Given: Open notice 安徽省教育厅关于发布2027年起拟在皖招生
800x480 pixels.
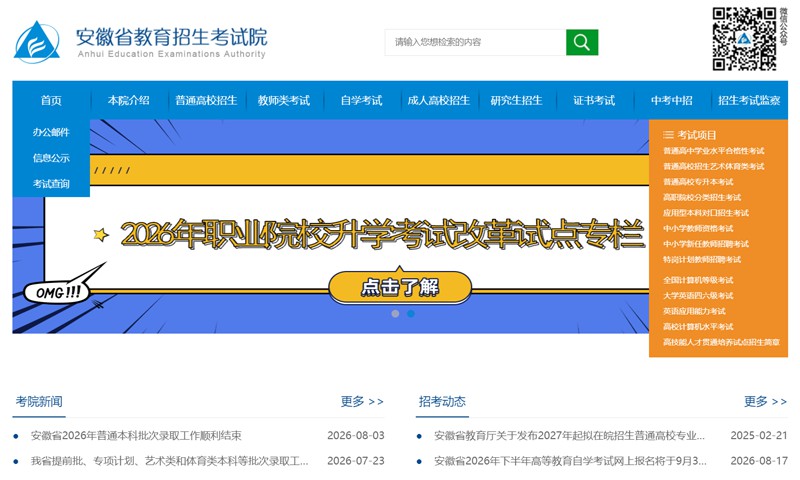Looking at the screenshot, I should (x=569, y=436).
